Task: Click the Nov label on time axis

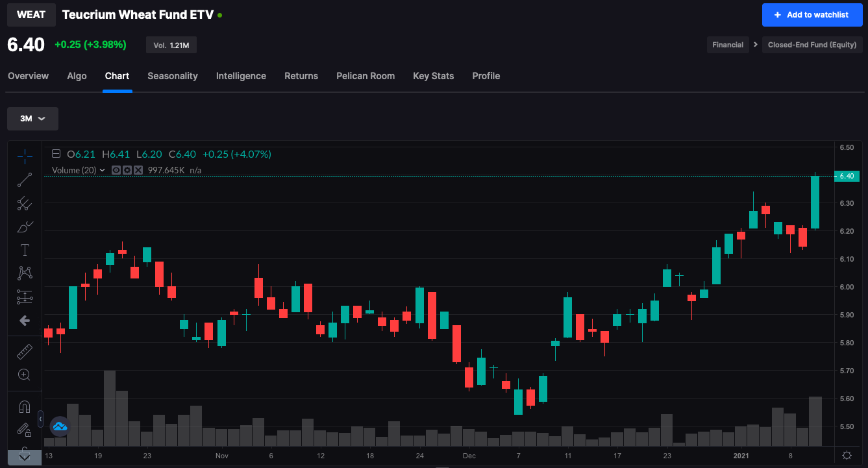Action: click(x=222, y=456)
